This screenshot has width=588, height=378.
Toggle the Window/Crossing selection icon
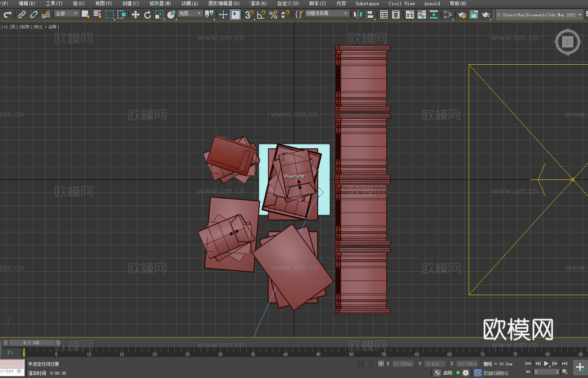(x=122, y=14)
